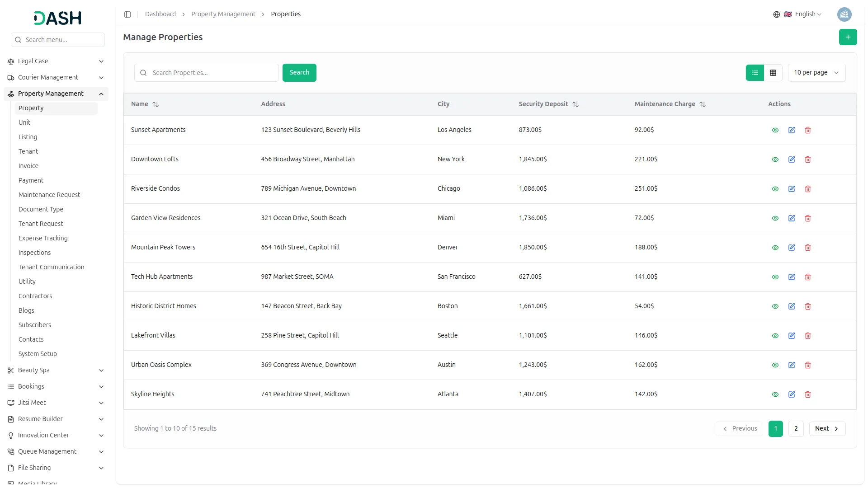
Task: Open the user profile avatar
Action: pyautogui.click(x=844, y=14)
